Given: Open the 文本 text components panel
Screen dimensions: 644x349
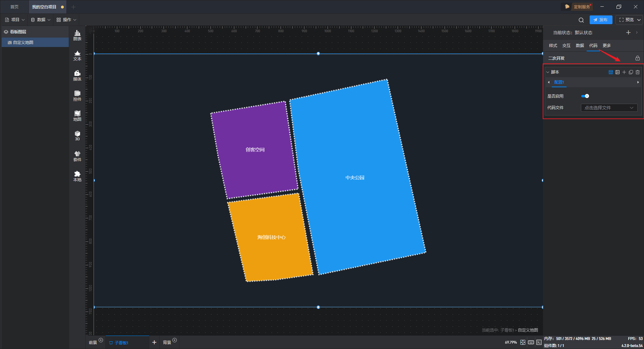Looking at the screenshot, I should click(x=77, y=55).
